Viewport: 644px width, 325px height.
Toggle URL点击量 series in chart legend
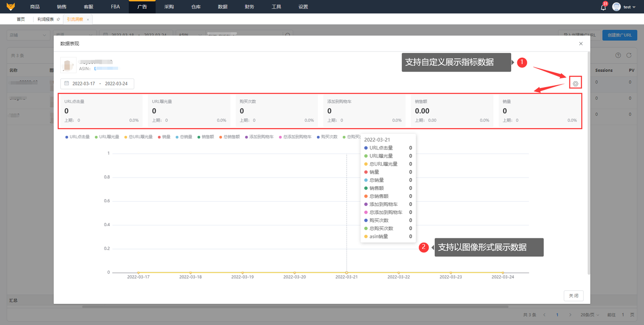click(x=77, y=137)
